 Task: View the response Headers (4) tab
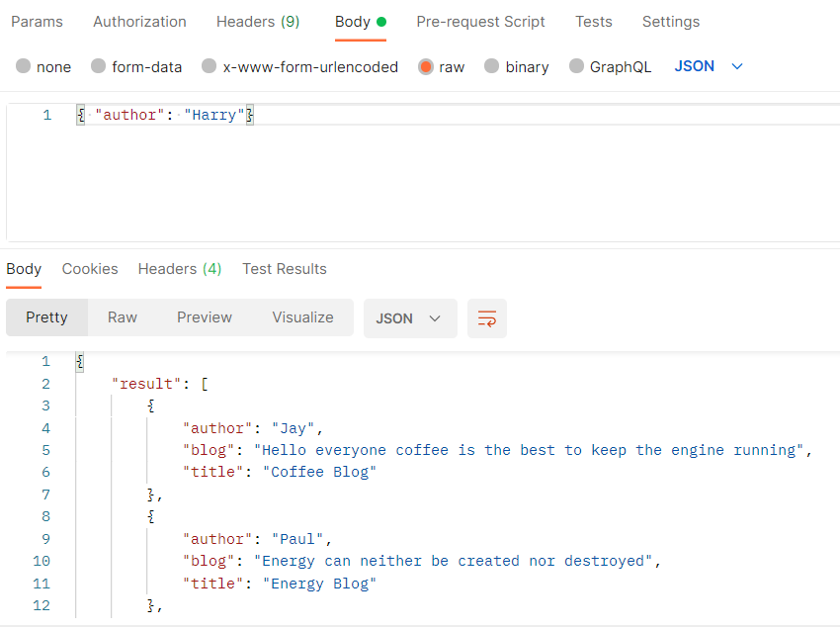[180, 269]
